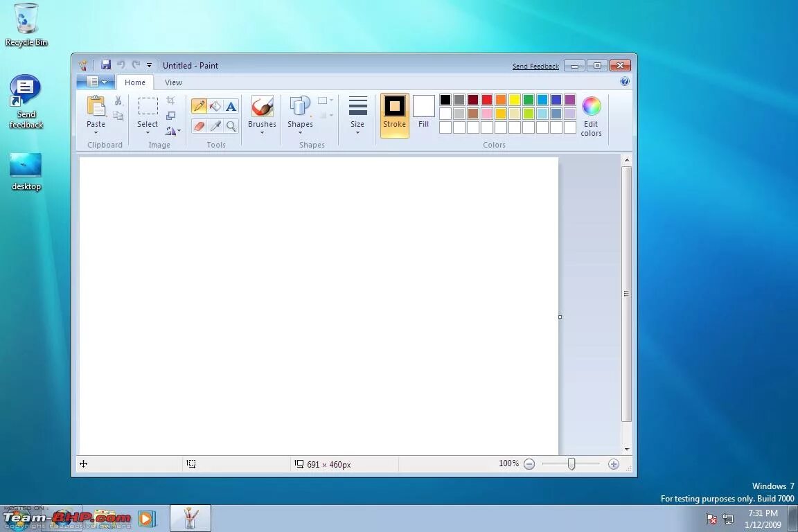Select Stroke as the active color slot
The height and width of the screenshot is (532, 798).
pyautogui.click(x=394, y=115)
